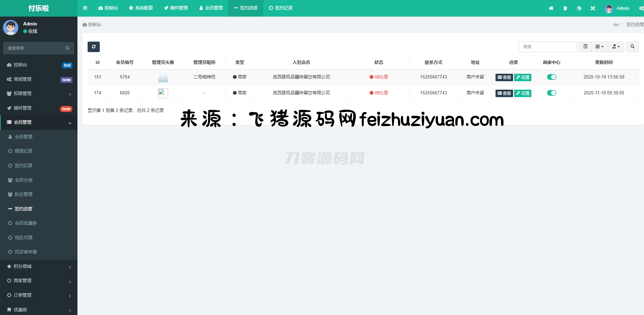The height and width of the screenshot is (315, 644).
Task: Click the avatar thumbnail in row 151
Action: click(x=163, y=77)
